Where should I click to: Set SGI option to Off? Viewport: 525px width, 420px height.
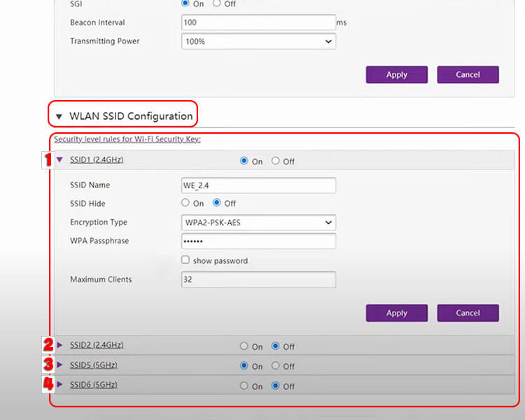coord(216,3)
